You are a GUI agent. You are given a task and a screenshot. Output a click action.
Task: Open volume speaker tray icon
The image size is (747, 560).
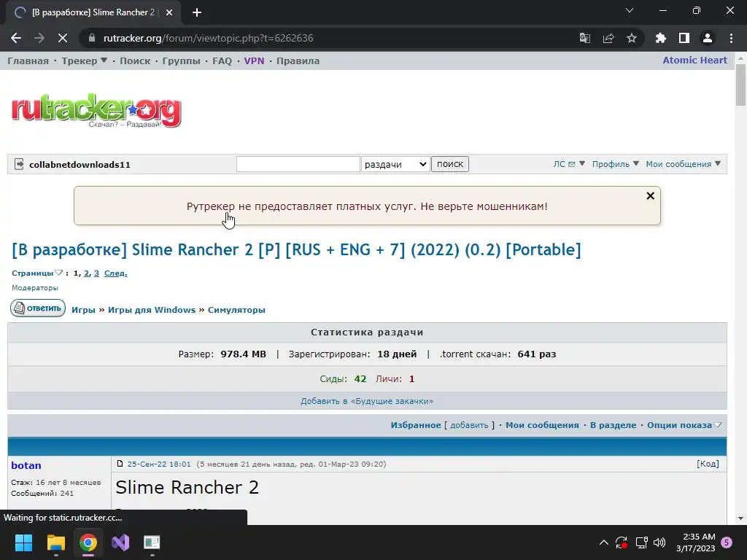(659, 542)
